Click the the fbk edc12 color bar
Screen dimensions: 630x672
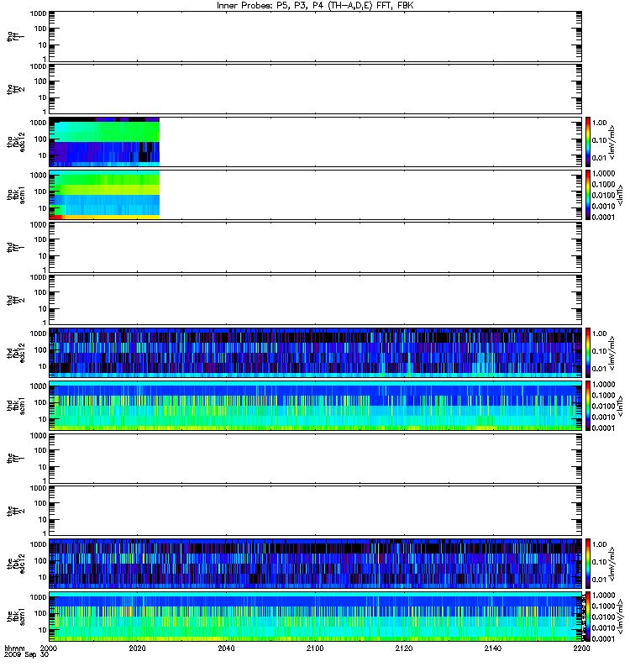[587, 563]
